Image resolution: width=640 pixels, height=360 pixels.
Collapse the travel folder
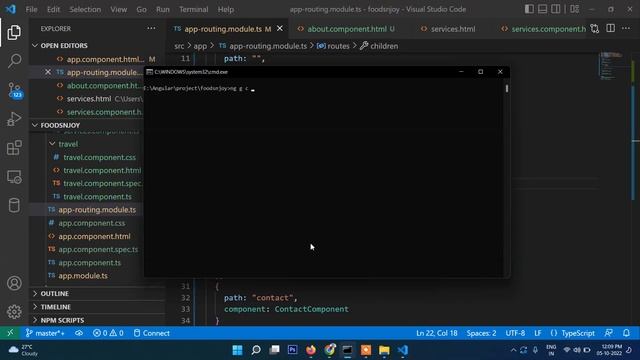point(68,144)
